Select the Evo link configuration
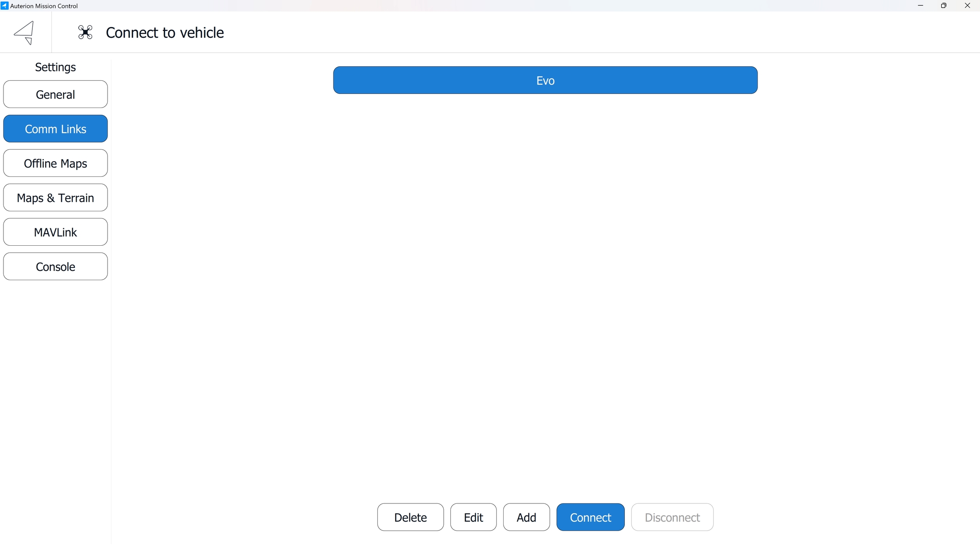Screen dimensions: 980x551 pyautogui.click(x=545, y=80)
